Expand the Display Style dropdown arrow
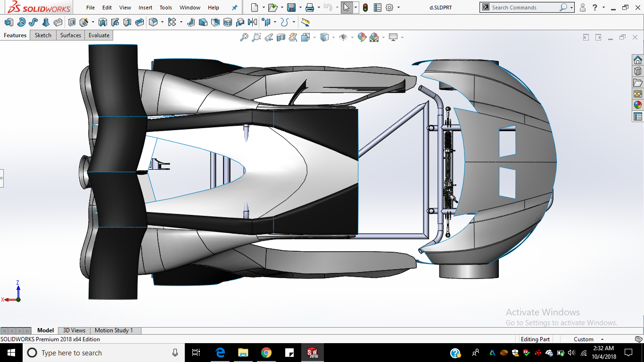Screen dimensions: 644x362 (333, 37)
